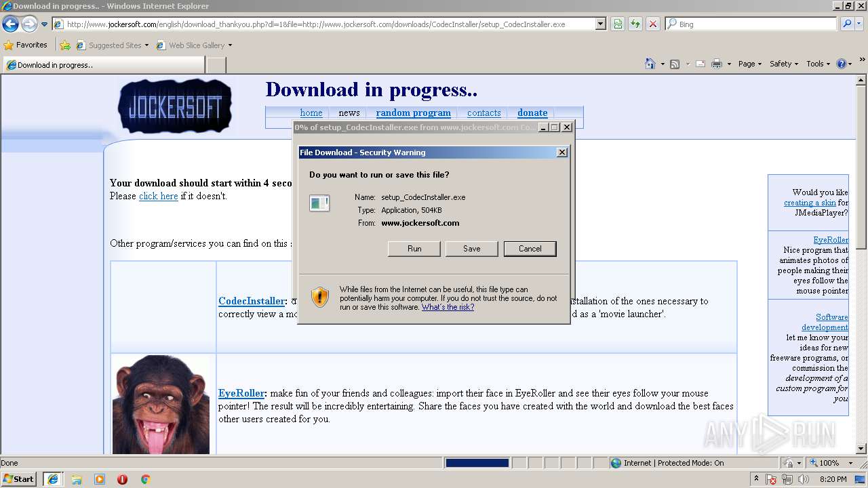
Task: Click the RSS feeds icon
Action: pos(675,64)
